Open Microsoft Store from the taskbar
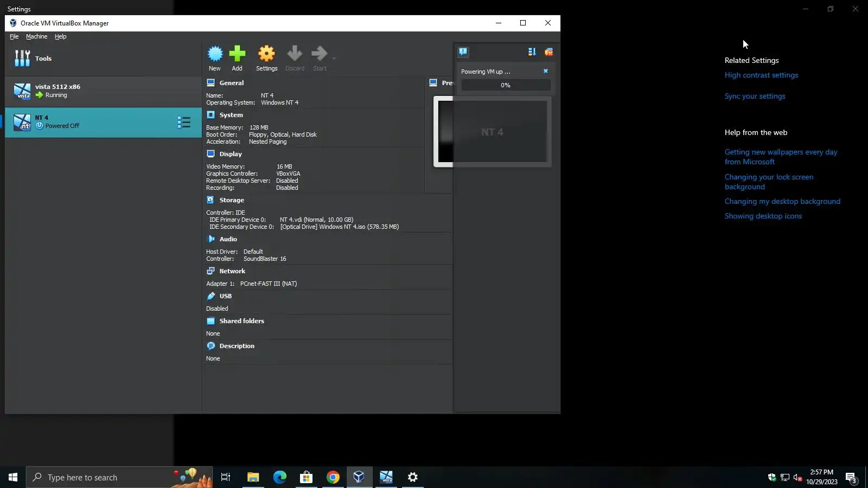Screen dimensions: 868x488 coord(306,477)
